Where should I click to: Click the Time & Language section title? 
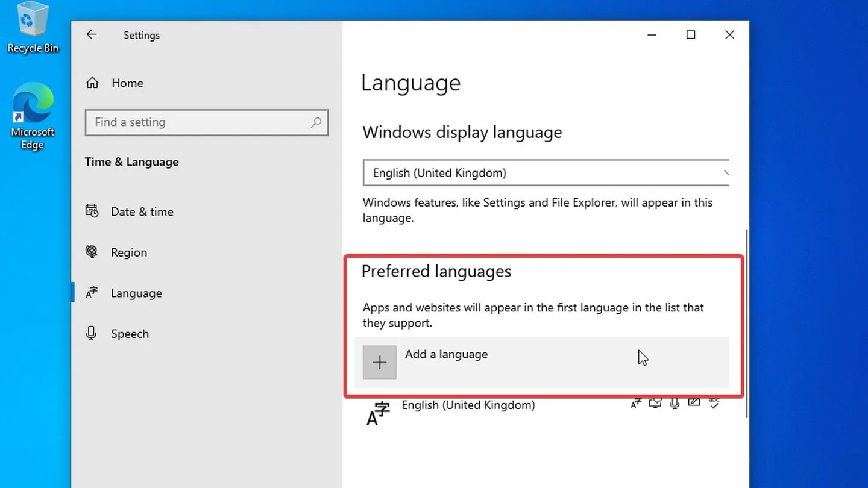131,162
